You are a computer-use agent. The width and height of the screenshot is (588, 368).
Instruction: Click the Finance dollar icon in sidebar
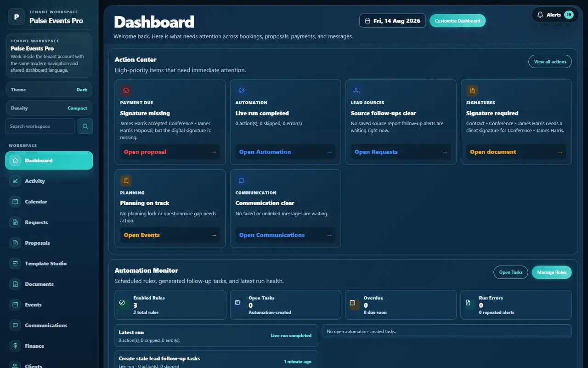coord(15,346)
